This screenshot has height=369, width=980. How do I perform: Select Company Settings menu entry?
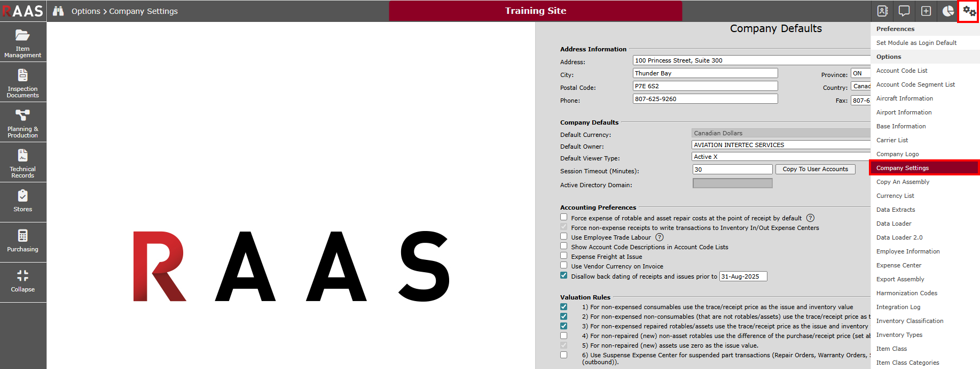coord(924,168)
